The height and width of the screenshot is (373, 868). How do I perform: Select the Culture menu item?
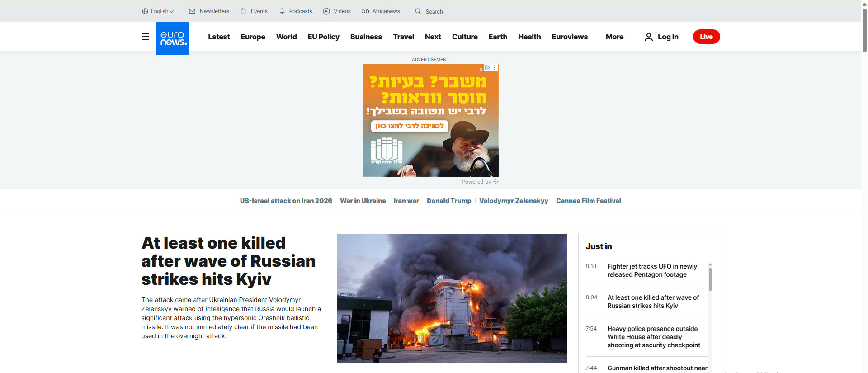click(465, 37)
